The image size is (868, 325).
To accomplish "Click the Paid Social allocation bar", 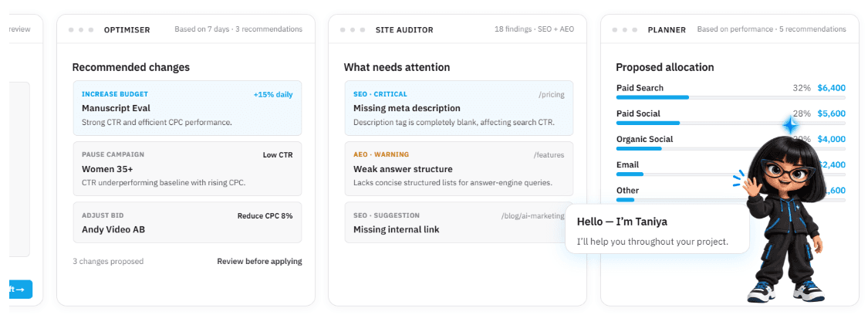I will tap(730, 123).
